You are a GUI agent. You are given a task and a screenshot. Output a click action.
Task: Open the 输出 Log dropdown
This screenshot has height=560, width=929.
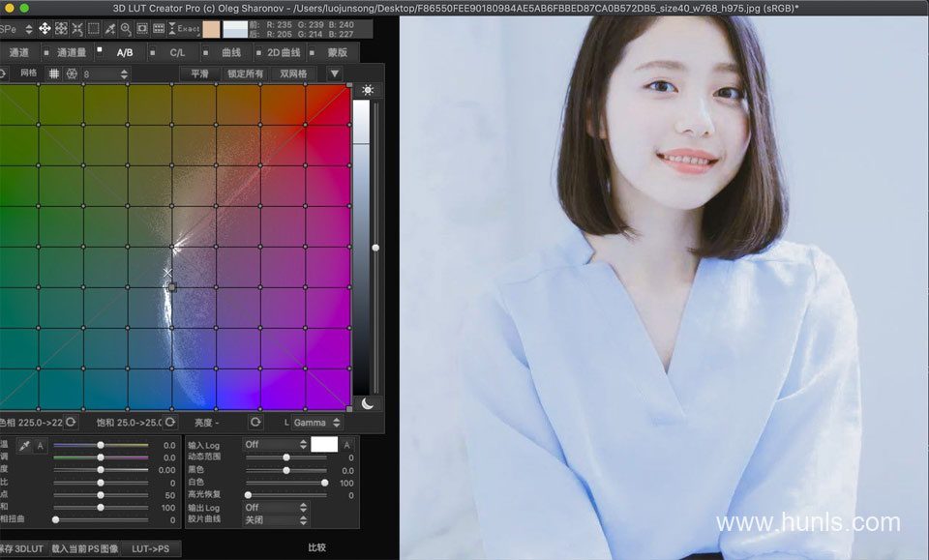coord(275,508)
